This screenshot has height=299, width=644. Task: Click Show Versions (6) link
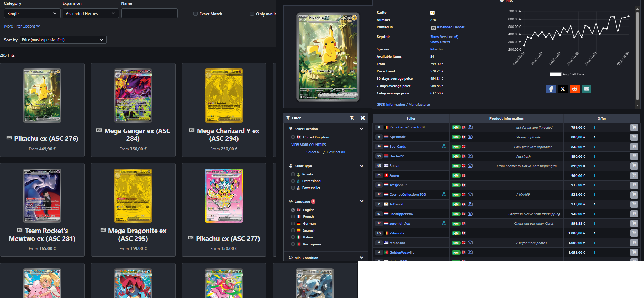point(444,37)
